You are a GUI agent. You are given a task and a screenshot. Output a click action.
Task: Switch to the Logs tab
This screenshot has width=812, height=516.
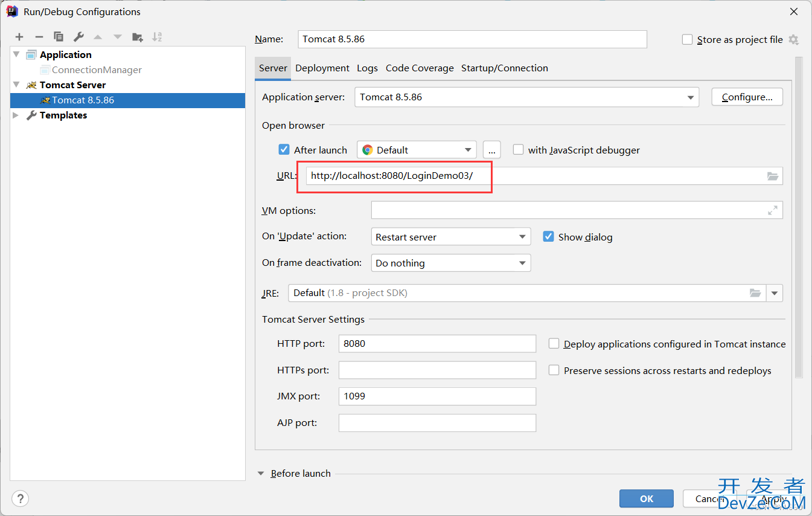(x=367, y=68)
